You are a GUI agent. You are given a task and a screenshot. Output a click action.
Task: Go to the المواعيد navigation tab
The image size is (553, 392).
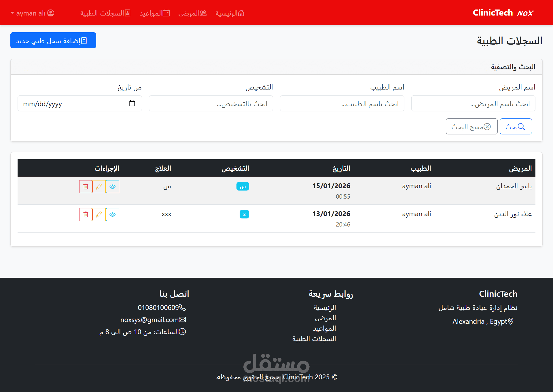[155, 13]
